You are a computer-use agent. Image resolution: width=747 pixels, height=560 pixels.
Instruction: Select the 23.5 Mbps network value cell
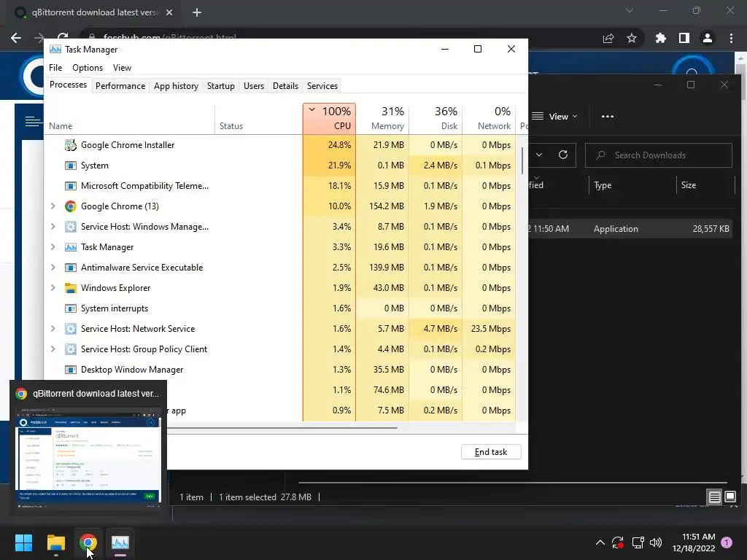point(489,329)
